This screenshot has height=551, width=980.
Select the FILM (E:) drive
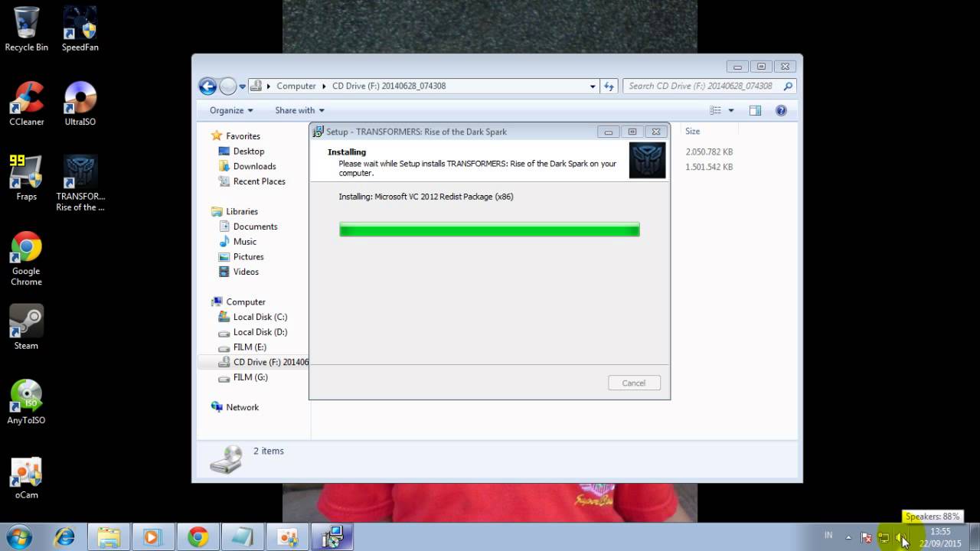pos(250,347)
